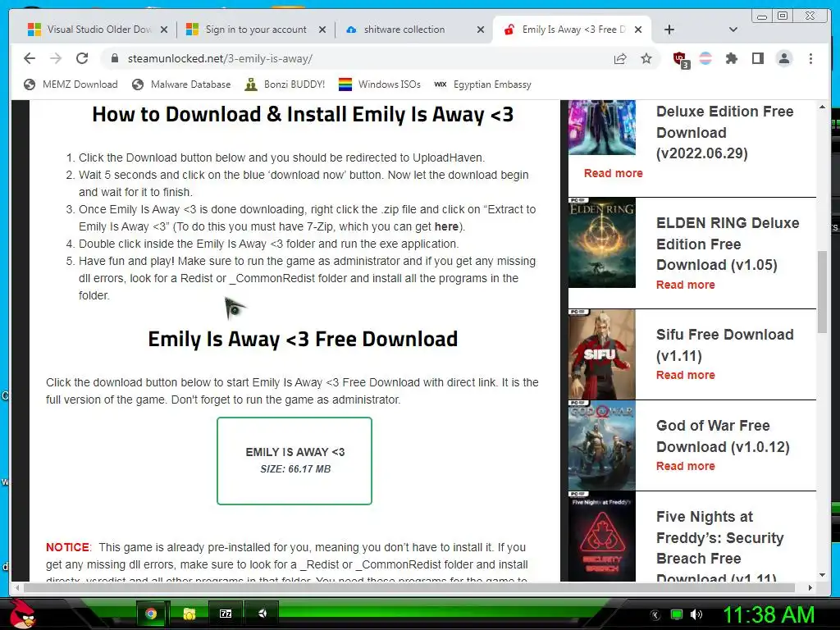Open 7-Zip from the taskbar

tap(226, 614)
